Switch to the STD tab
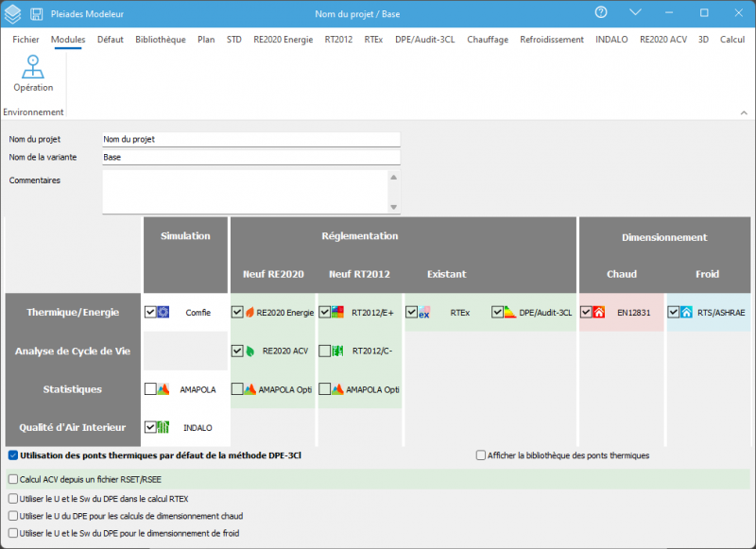The image size is (756, 549). coord(233,40)
